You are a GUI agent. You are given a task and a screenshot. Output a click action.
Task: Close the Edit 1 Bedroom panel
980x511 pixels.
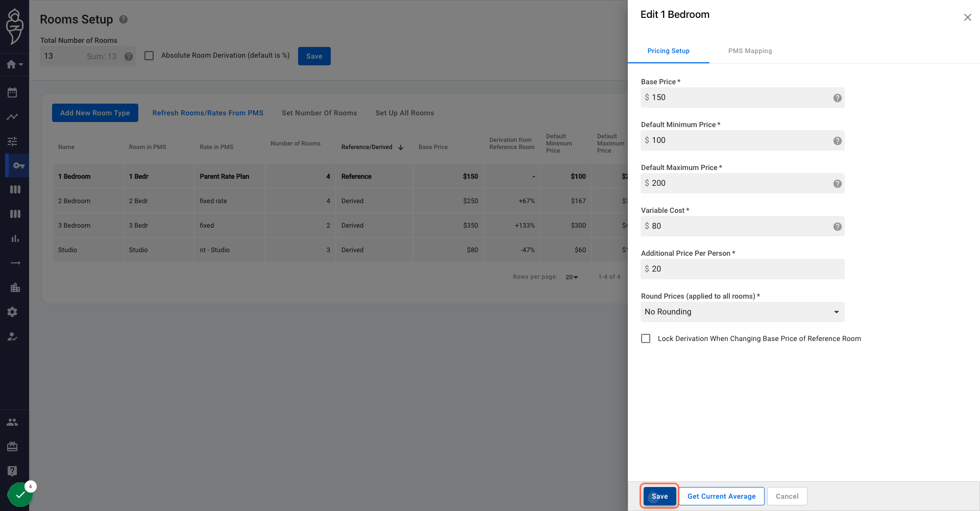pyautogui.click(x=967, y=17)
